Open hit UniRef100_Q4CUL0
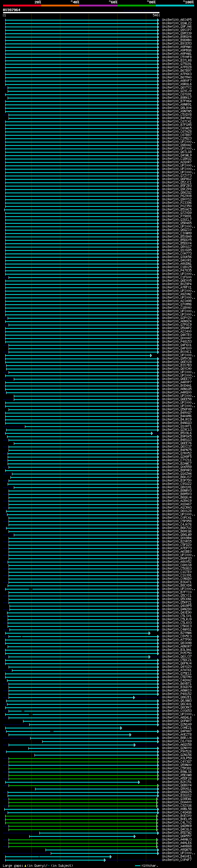The width and height of the screenshot is (197, 868). point(177,829)
